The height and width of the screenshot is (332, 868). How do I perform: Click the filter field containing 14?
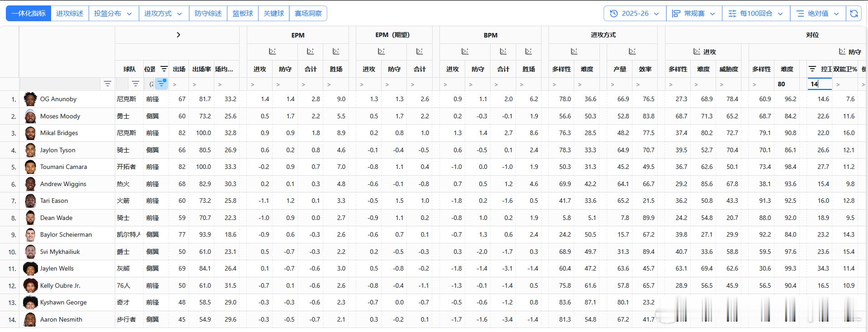click(819, 84)
